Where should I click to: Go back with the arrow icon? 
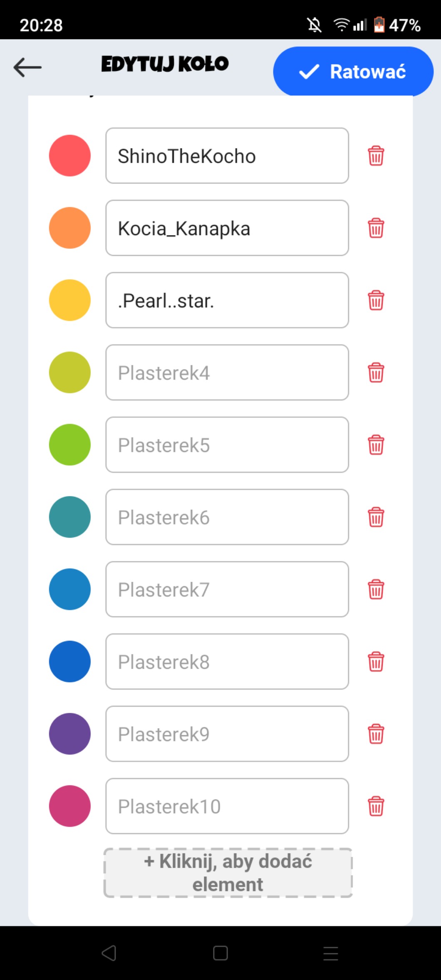(27, 67)
